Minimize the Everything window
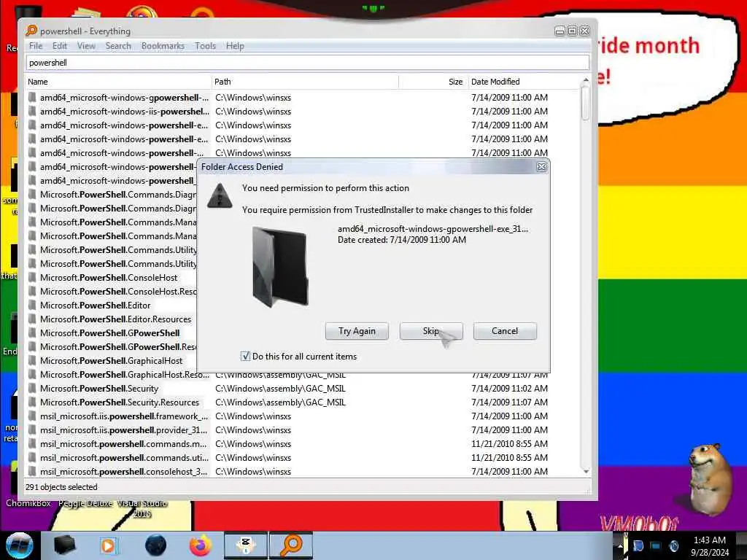Screen dimensions: 747x560 pos(560,31)
